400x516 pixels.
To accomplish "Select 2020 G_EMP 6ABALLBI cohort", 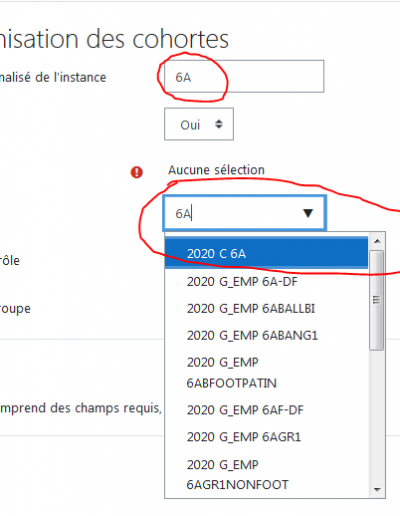I will pyautogui.click(x=266, y=309).
